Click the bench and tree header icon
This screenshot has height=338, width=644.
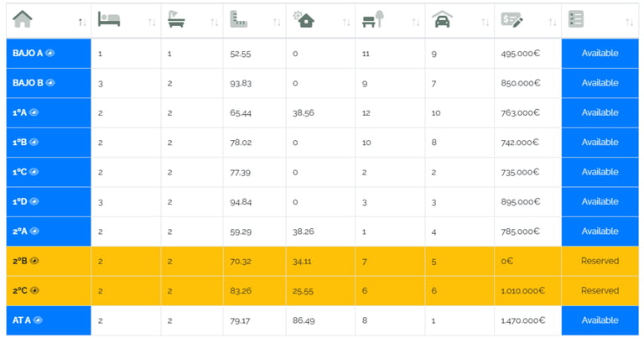(371, 19)
